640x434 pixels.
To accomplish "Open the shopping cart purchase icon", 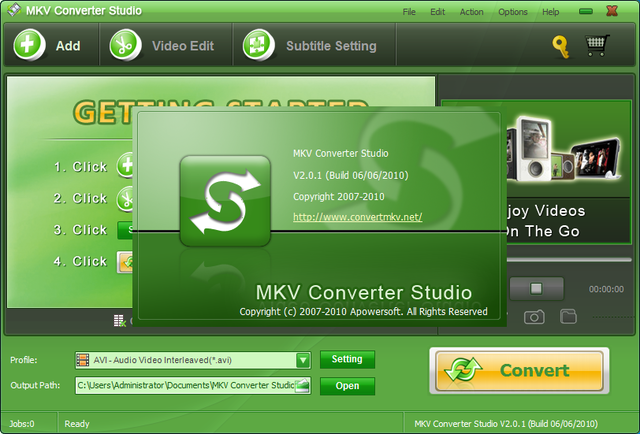I will click(x=597, y=45).
